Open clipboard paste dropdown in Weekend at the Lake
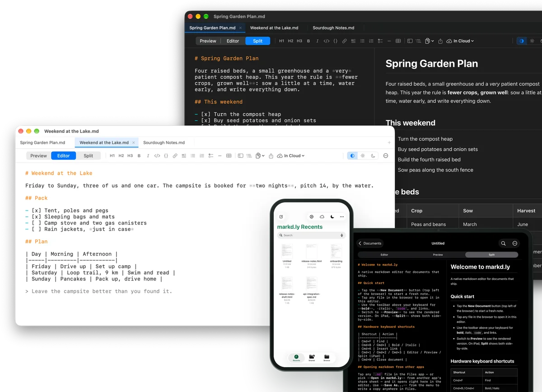This screenshot has width=542, height=392. [260, 156]
